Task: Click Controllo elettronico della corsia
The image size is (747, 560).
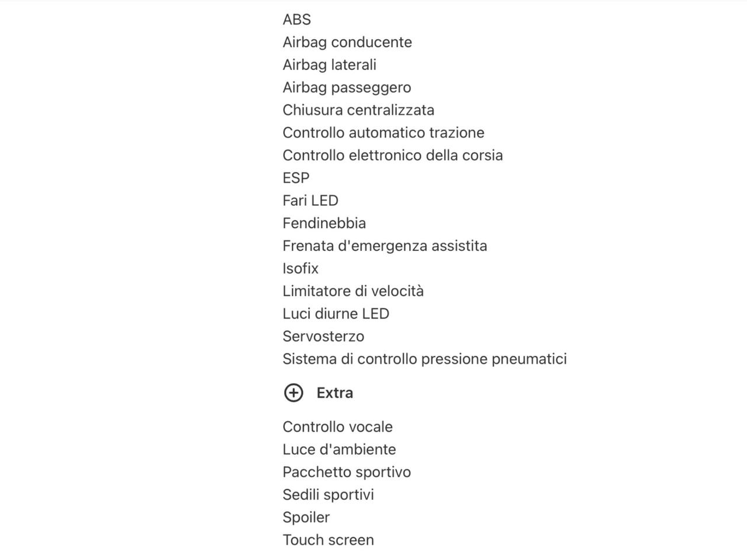Action: tap(393, 156)
